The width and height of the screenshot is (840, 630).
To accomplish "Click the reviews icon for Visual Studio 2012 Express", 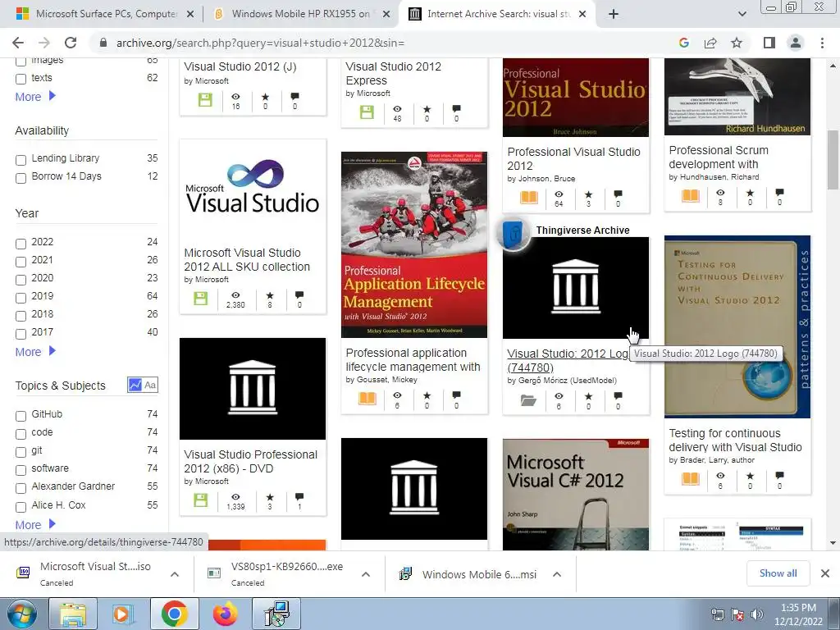I will pos(456,109).
